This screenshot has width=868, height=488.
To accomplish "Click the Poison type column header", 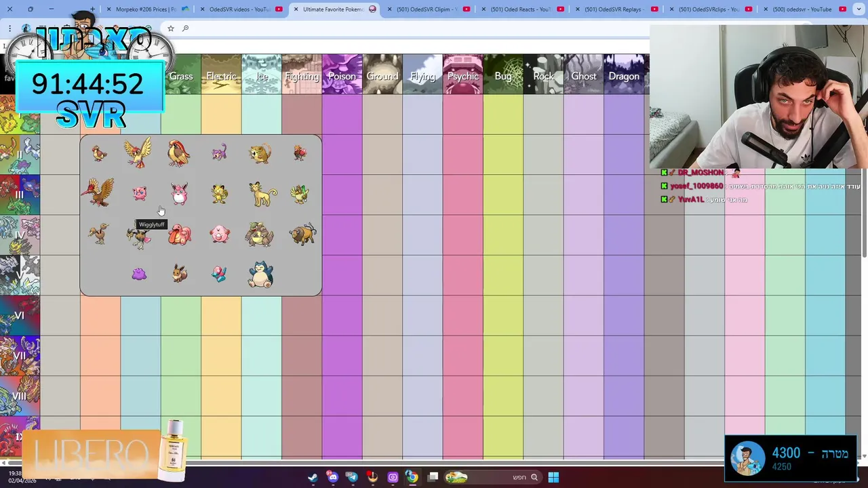I will click(x=342, y=75).
